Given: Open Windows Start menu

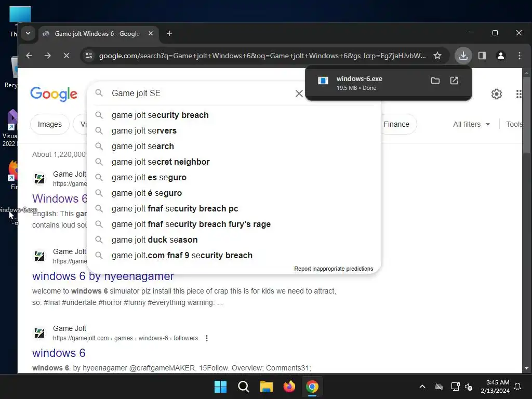Looking at the screenshot, I should click(220, 387).
